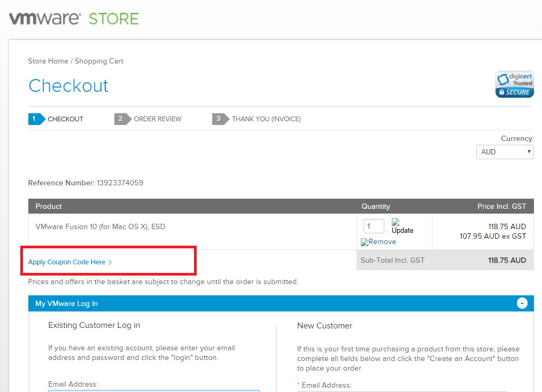Click the Sub-Total Incl. GST label
This screenshot has width=542, height=392.
tap(392, 261)
